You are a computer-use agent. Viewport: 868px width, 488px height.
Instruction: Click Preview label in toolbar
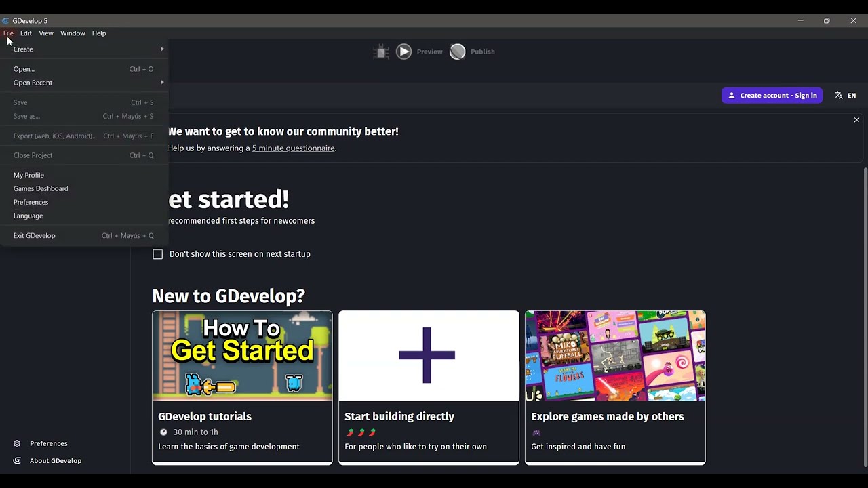(429, 52)
